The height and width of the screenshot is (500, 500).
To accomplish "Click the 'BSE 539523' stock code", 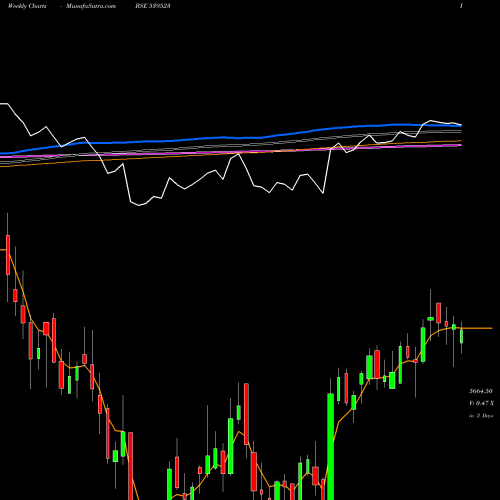I will [x=153, y=6].
